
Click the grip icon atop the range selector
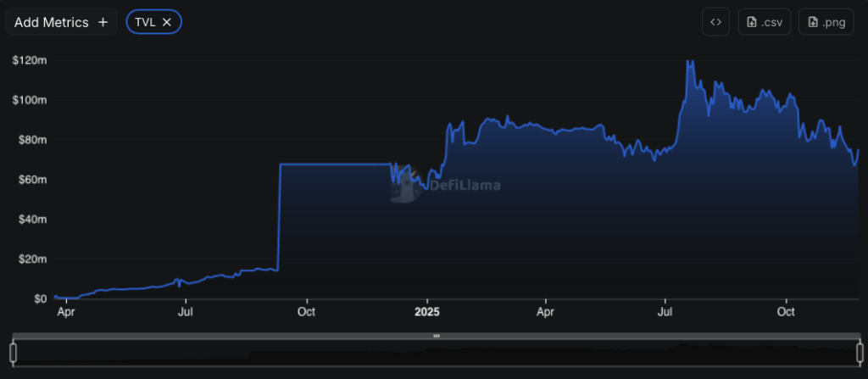(437, 336)
